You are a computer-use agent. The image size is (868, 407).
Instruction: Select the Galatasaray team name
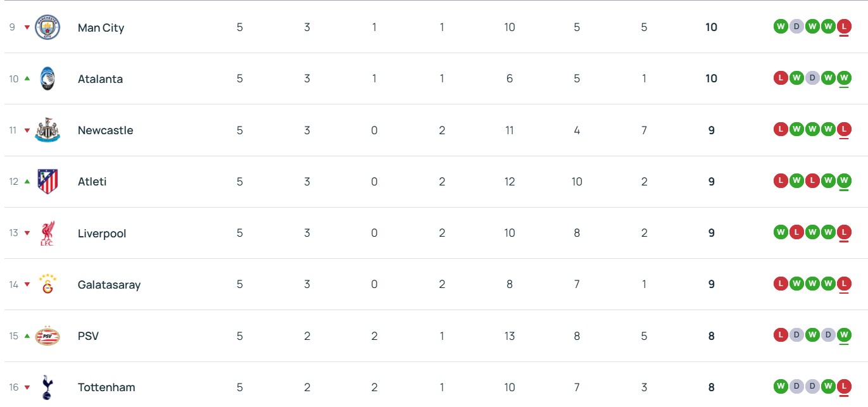pyautogui.click(x=109, y=285)
